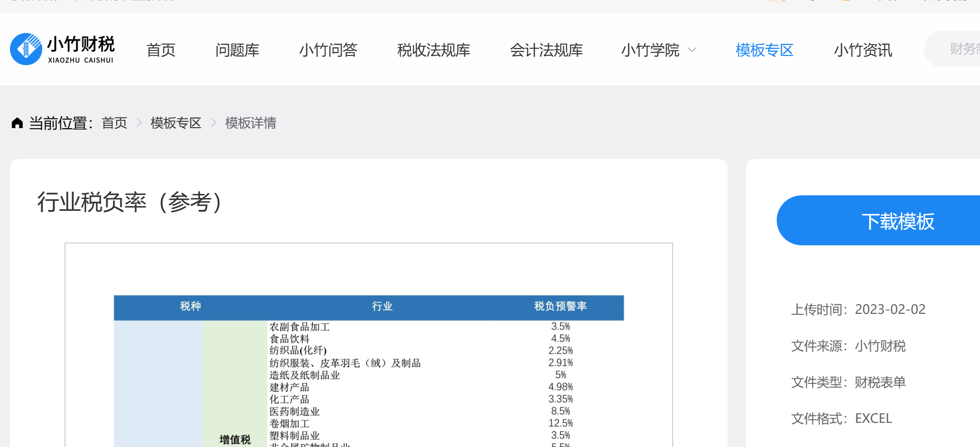Click the home icon beside 当前位置
Viewport: 980px width, 447px height.
pos(17,123)
